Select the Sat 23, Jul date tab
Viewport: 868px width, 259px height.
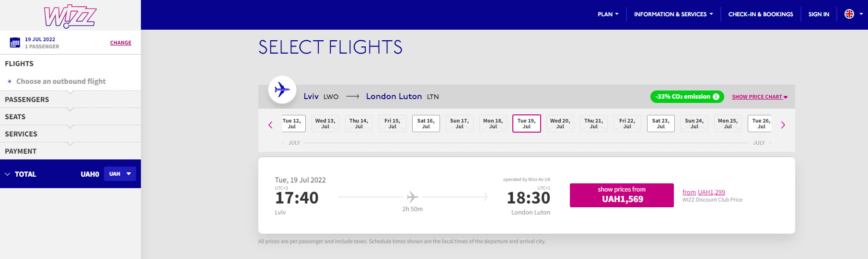coord(660,124)
